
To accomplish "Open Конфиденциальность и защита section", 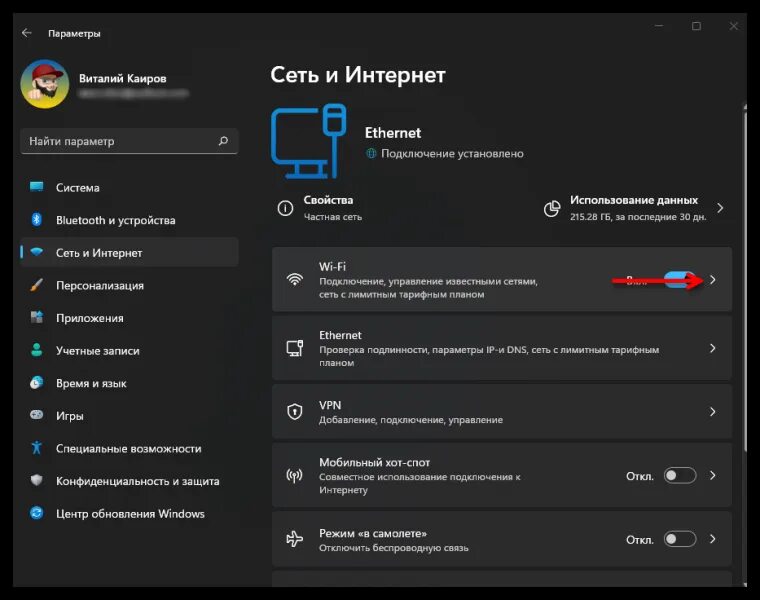I will point(129,481).
